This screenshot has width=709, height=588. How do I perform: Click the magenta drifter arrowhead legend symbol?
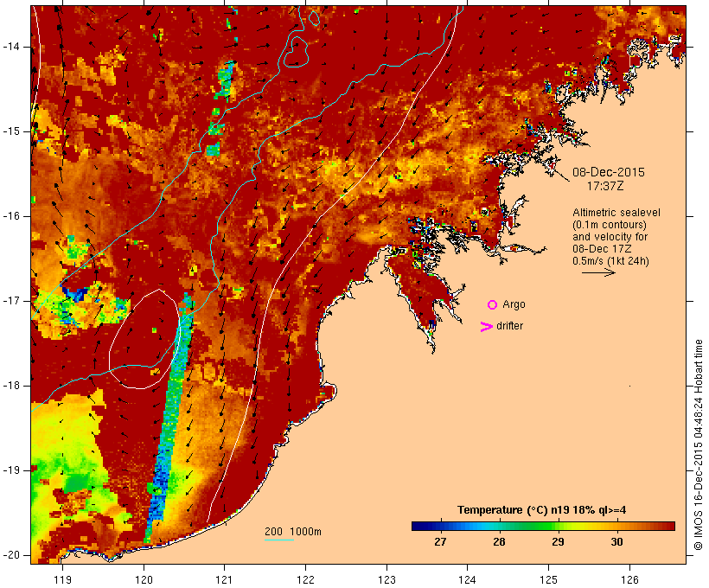coord(487,327)
